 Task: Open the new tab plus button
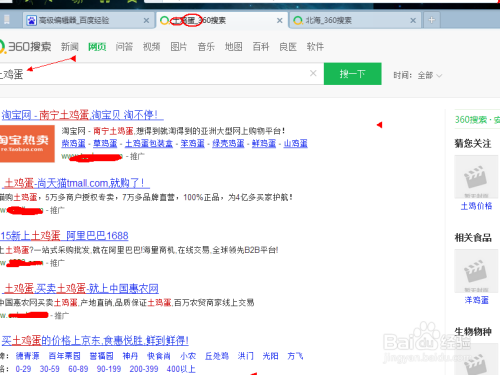point(431,20)
